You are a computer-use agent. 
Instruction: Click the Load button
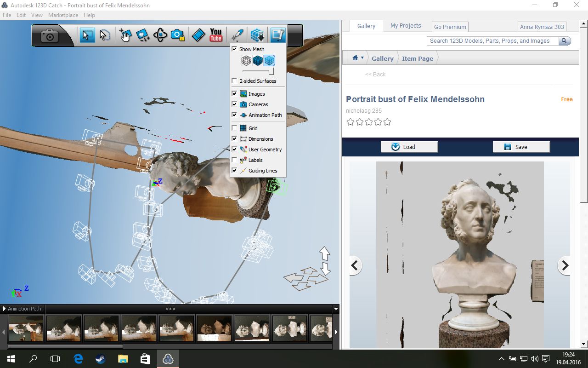click(409, 147)
